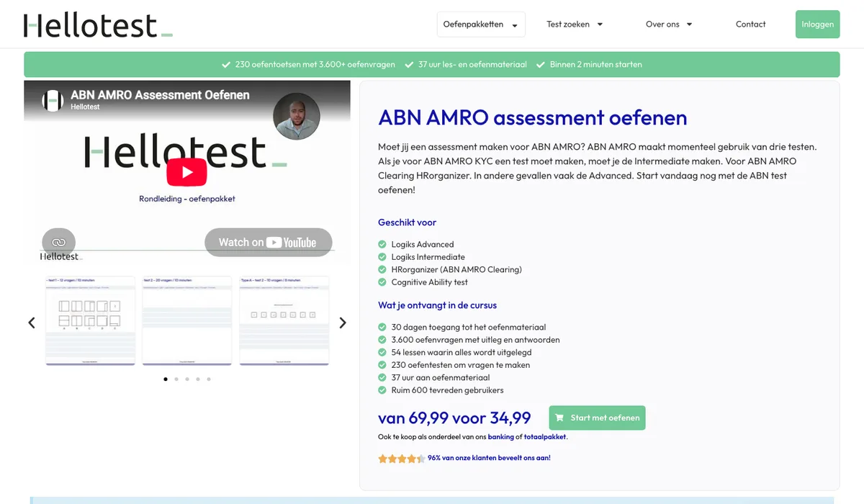Click '230 oefentoetsen met 3.600+ oefenvragen' text
The image size is (864, 504).
(x=315, y=64)
